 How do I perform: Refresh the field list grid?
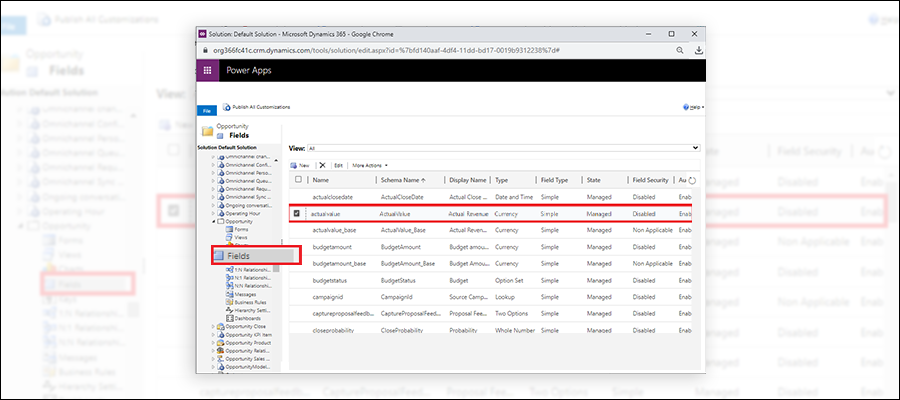point(692,181)
